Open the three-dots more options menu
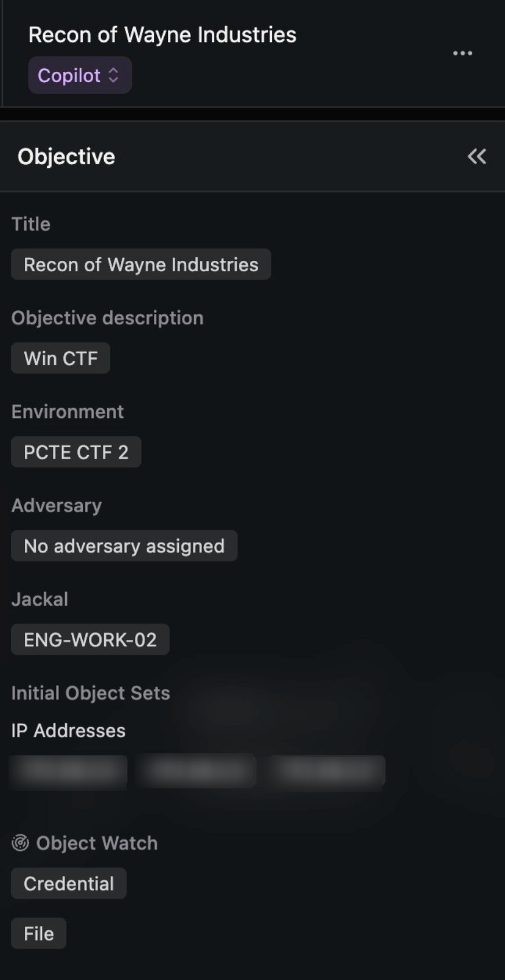 462,54
